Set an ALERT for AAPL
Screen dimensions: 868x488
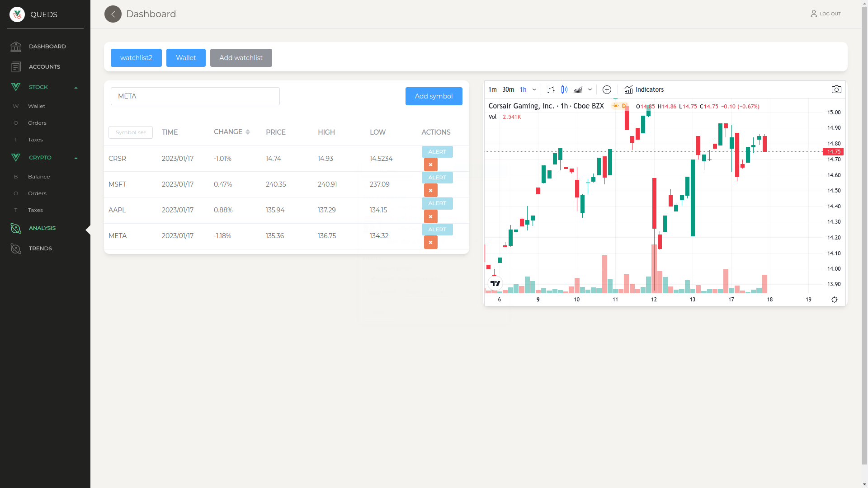[x=437, y=203]
